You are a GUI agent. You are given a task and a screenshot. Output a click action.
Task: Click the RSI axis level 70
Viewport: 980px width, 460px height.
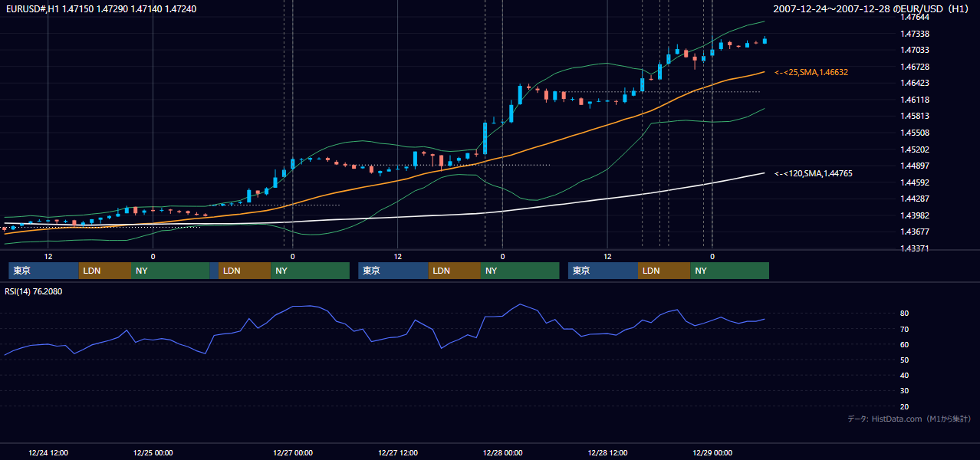(x=904, y=329)
